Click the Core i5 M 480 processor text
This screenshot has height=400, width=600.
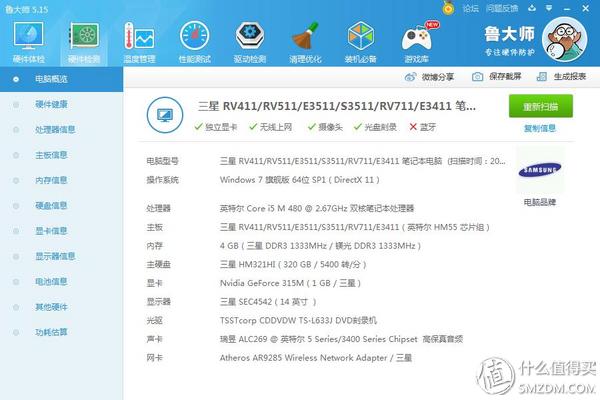pyautogui.click(x=317, y=209)
